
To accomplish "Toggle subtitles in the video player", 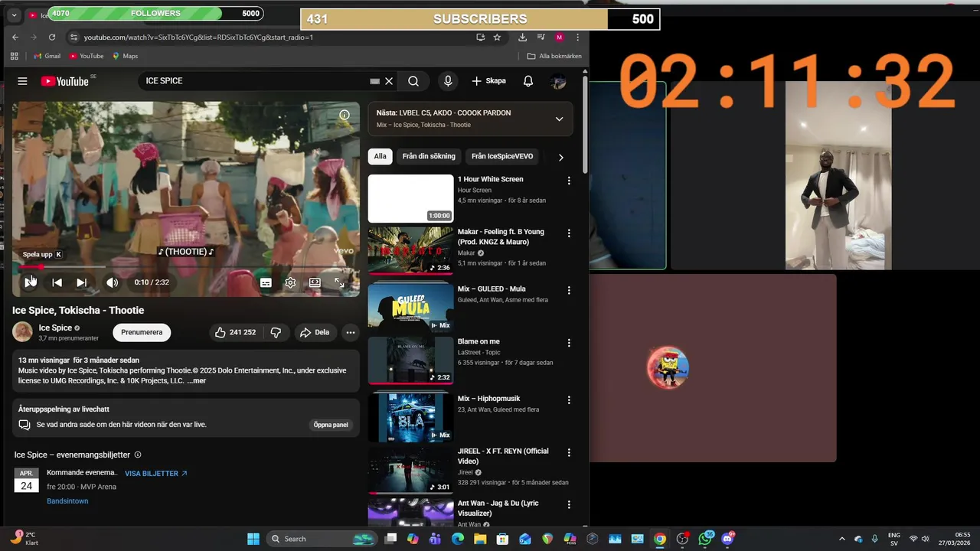I will click(x=266, y=282).
